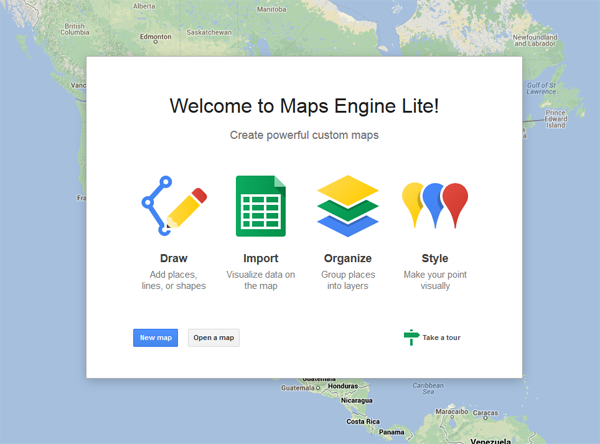Image resolution: width=600 pixels, height=444 pixels.
Task: Click 'Visualize data on the map' text
Action: click(261, 280)
